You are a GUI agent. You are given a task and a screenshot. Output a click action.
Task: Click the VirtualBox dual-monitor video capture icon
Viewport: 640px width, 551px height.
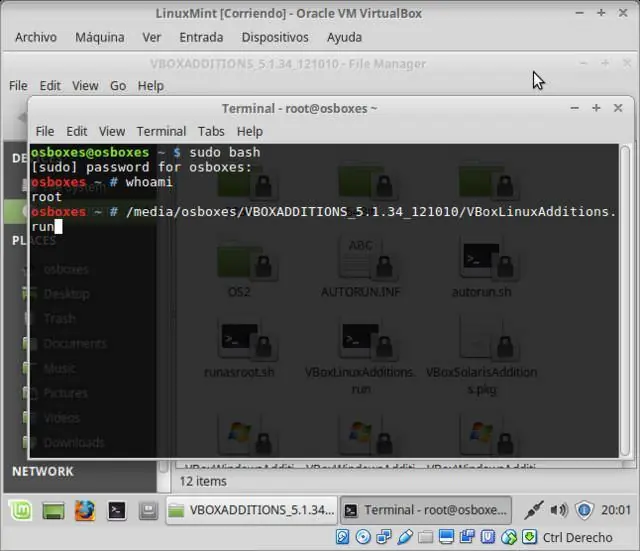tap(467, 537)
